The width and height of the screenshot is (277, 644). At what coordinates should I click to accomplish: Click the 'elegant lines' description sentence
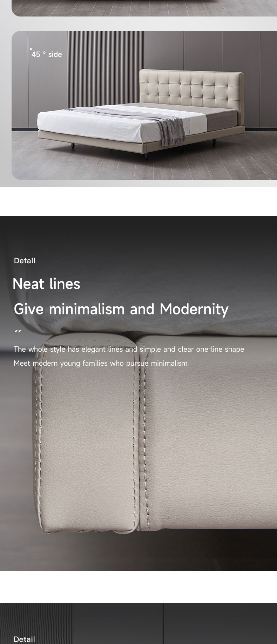[129, 349]
